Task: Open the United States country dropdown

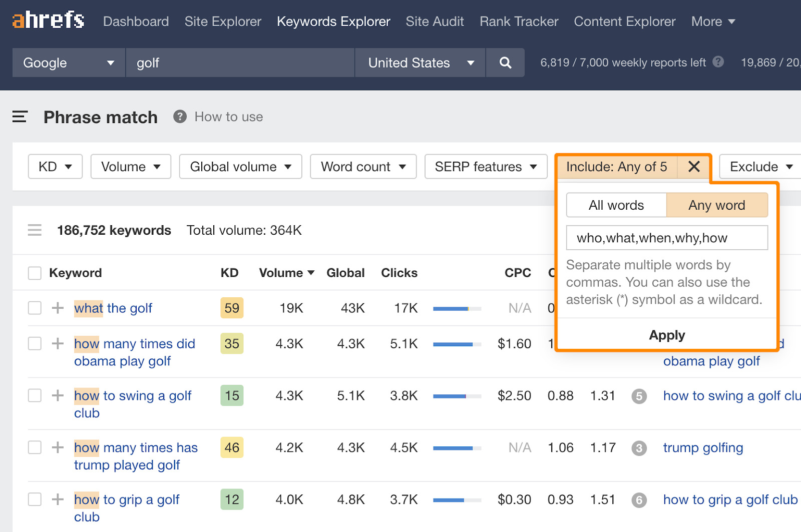Action: (x=420, y=63)
